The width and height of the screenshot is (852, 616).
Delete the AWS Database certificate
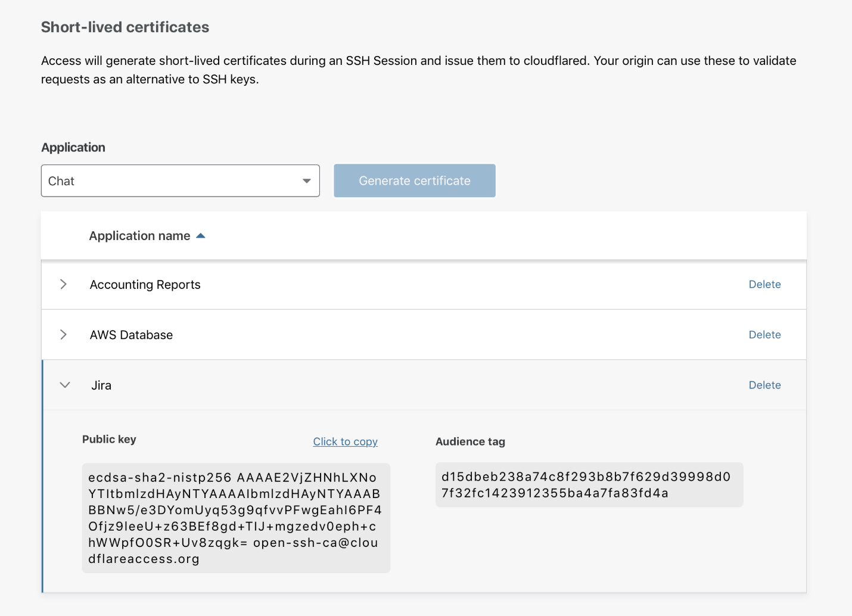764,334
